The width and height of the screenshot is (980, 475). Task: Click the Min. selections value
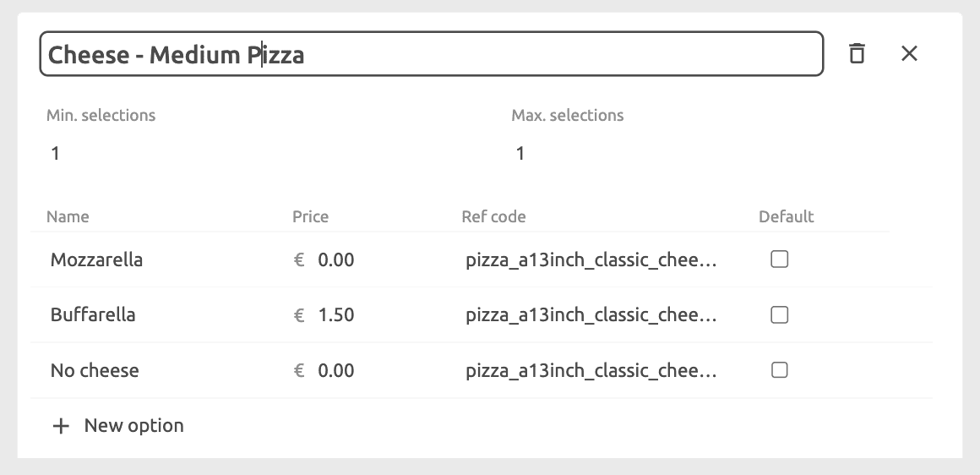click(x=56, y=153)
